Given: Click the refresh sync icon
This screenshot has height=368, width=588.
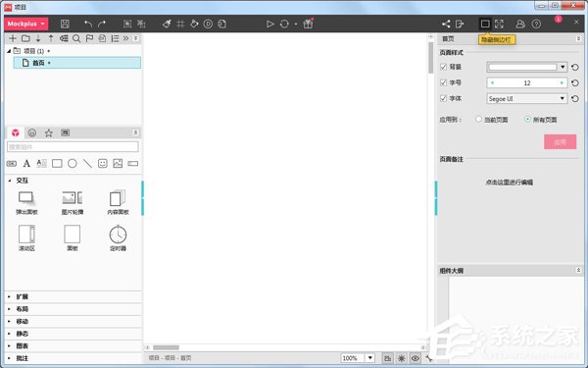Looking at the screenshot, I should 284,24.
